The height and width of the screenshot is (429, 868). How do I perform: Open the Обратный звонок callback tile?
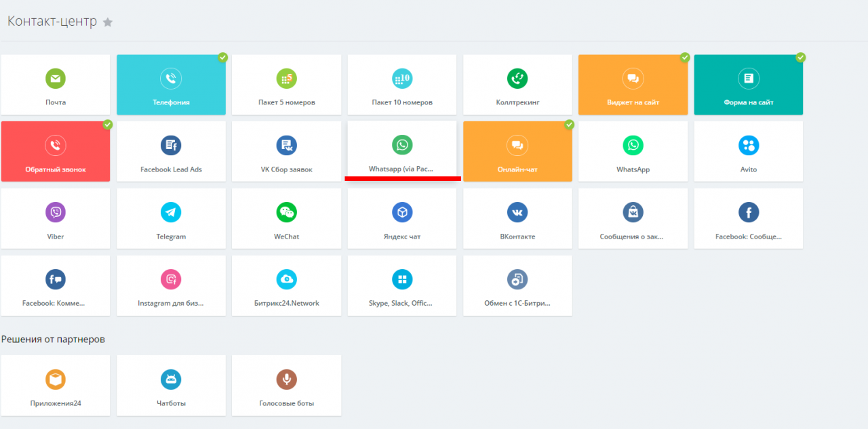[56, 151]
